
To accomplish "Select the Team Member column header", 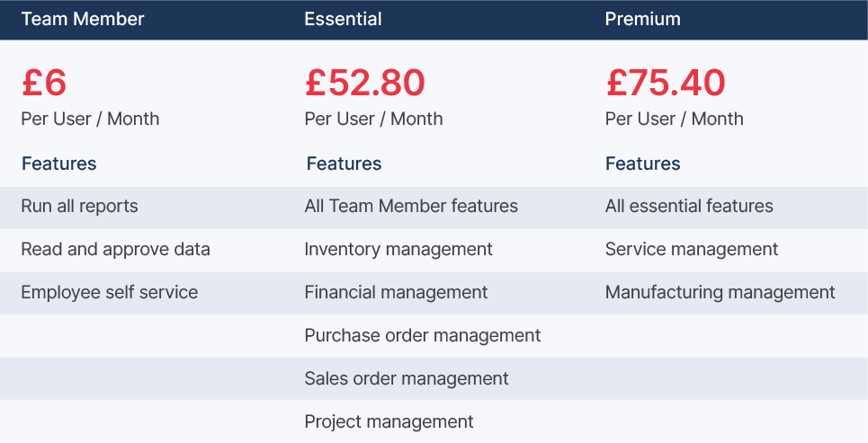I will [83, 19].
